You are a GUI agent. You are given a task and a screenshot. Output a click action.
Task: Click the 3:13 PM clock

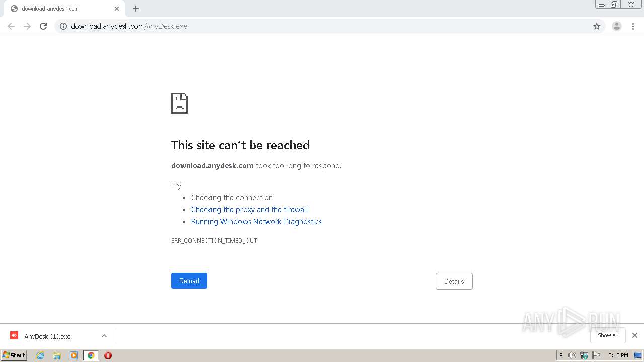[x=618, y=355]
